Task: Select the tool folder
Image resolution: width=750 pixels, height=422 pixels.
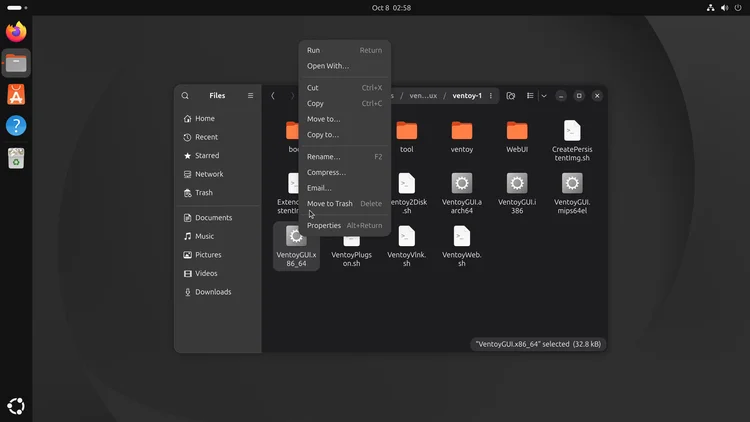Action: pyautogui.click(x=407, y=137)
